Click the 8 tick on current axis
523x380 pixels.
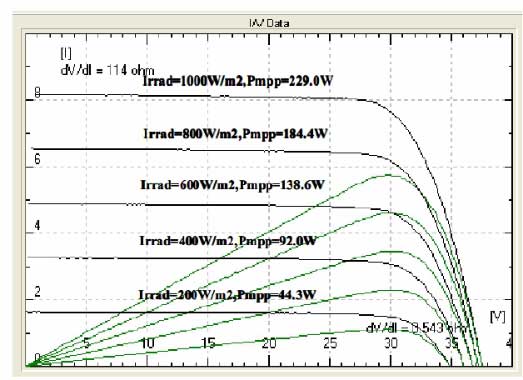click(x=37, y=93)
